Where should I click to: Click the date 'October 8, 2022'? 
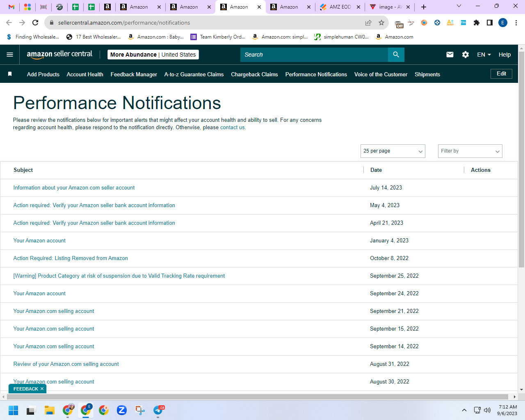(x=389, y=258)
